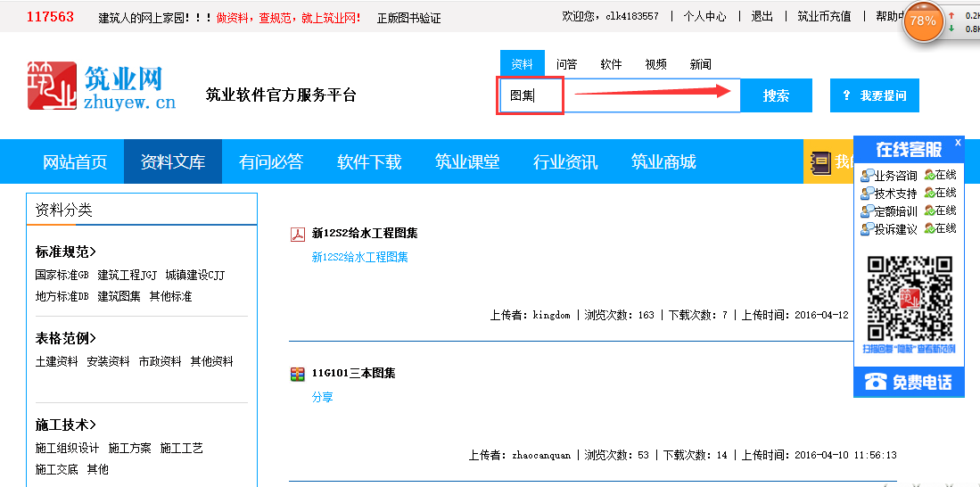This screenshot has width=980, height=487.
Task: Select the 软件 search tab
Action: (x=611, y=64)
